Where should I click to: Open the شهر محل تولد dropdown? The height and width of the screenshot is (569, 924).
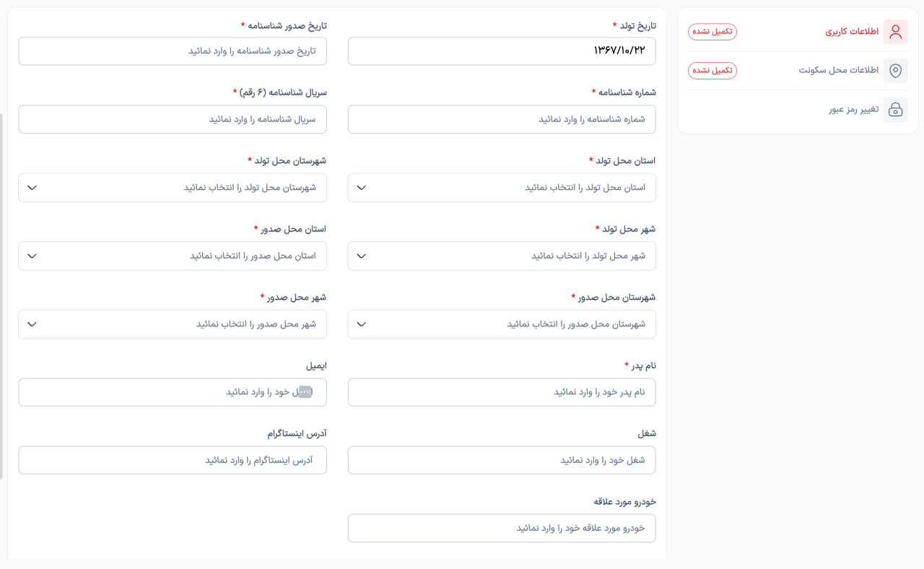coord(502,256)
